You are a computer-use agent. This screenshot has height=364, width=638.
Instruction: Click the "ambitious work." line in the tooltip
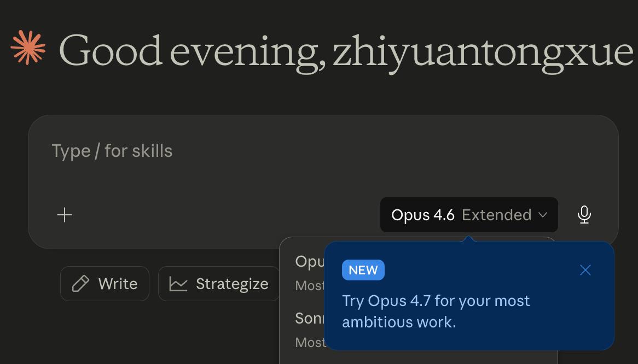pyautogui.click(x=398, y=322)
